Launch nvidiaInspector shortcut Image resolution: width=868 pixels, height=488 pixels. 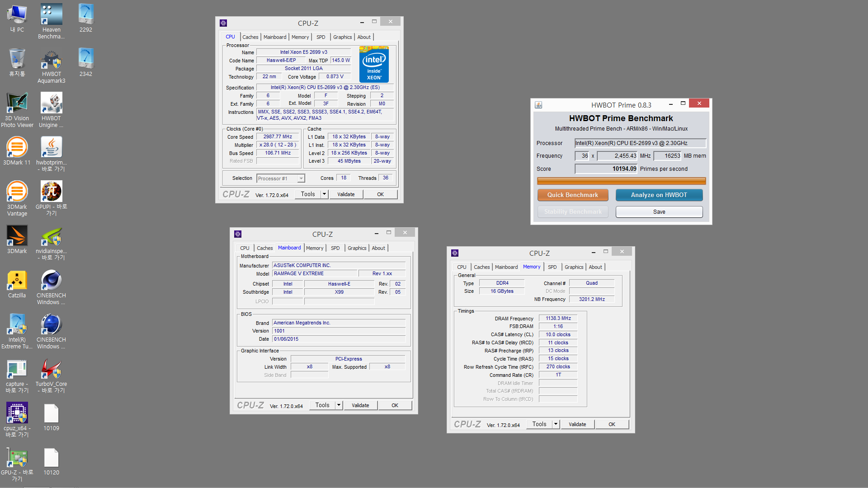(x=51, y=243)
